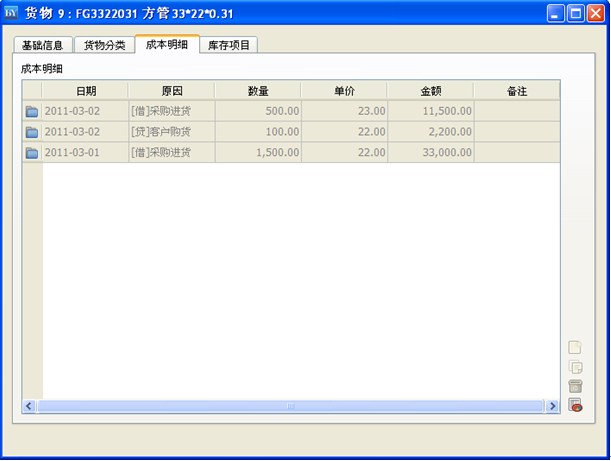Click the trash delete icon
The image size is (611, 461).
575,386
